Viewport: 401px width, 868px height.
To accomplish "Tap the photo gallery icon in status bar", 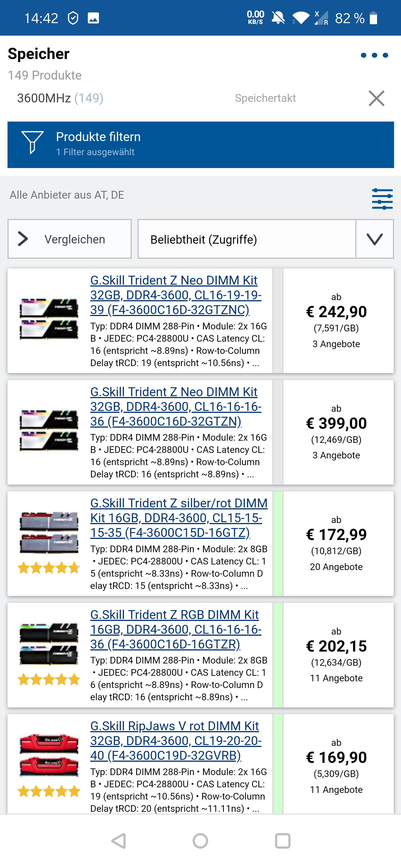I will tap(93, 18).
